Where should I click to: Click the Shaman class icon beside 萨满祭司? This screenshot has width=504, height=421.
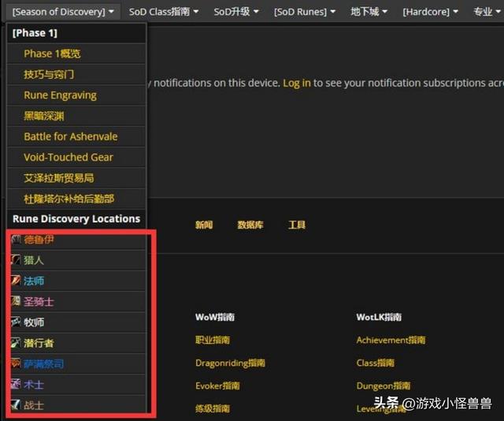pos(16,363)
